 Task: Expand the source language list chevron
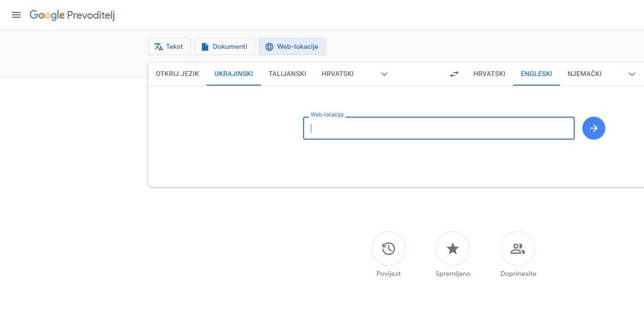384,74
